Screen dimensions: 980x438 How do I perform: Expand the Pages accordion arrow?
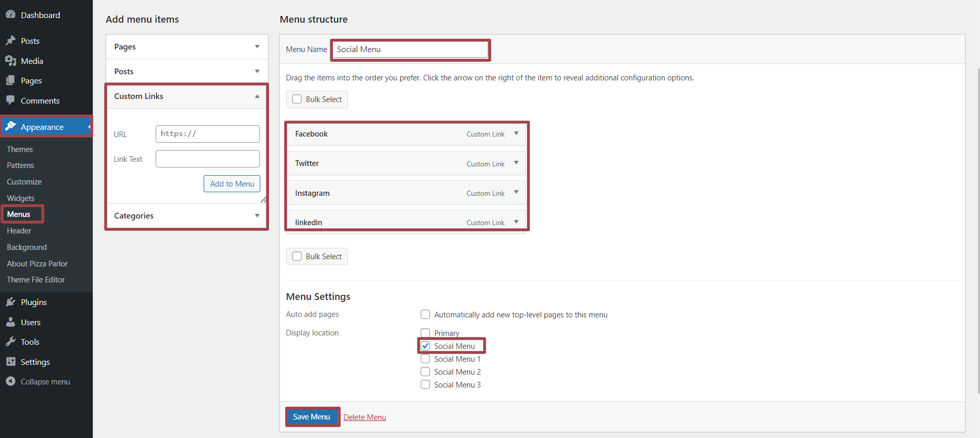point(257,46)
